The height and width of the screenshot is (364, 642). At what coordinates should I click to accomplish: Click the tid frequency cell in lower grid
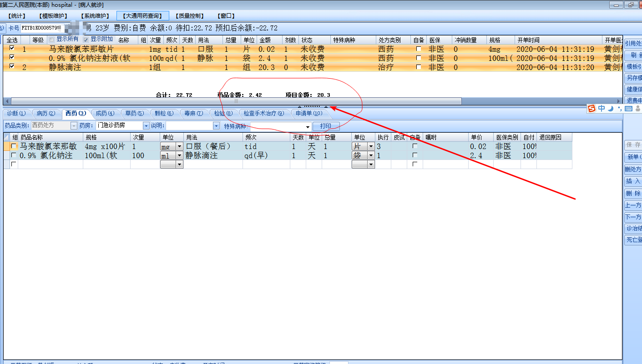coord(266,146)
